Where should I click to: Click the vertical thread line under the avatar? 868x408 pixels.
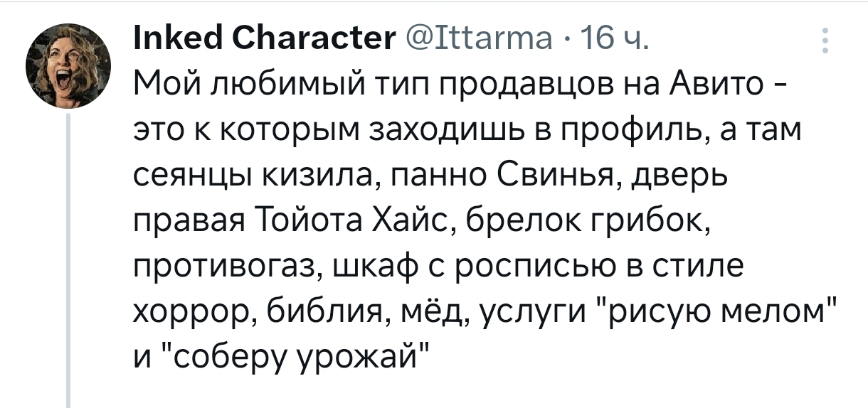[x=69, y=262]
